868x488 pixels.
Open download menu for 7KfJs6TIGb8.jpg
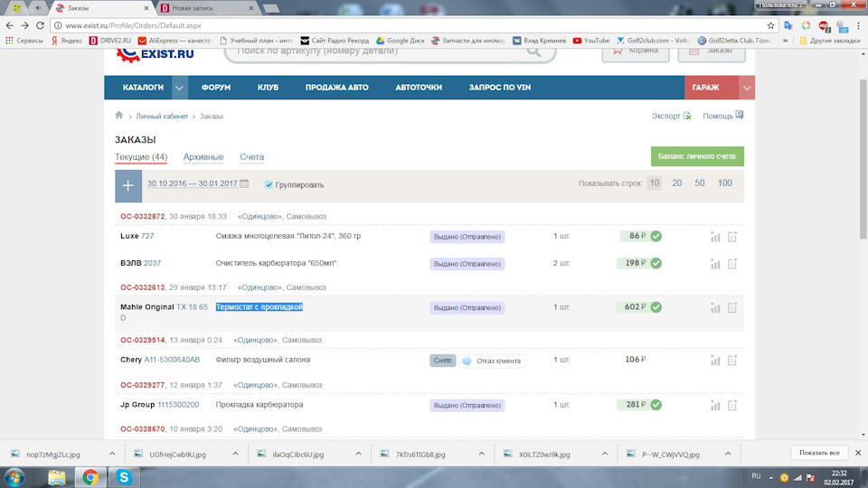tap(482, 454)
